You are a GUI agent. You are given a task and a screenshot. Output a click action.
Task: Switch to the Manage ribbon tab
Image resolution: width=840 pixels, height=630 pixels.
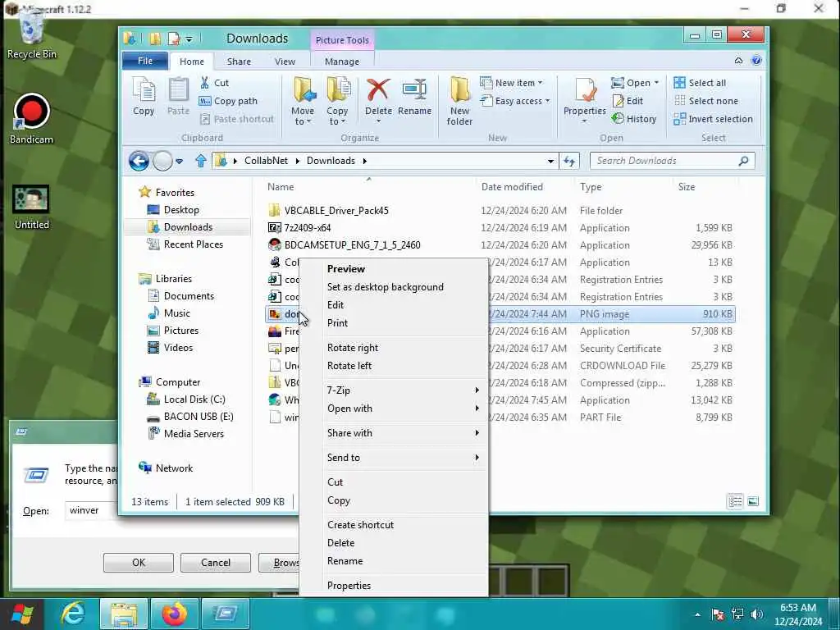click(x=342, y=62)
